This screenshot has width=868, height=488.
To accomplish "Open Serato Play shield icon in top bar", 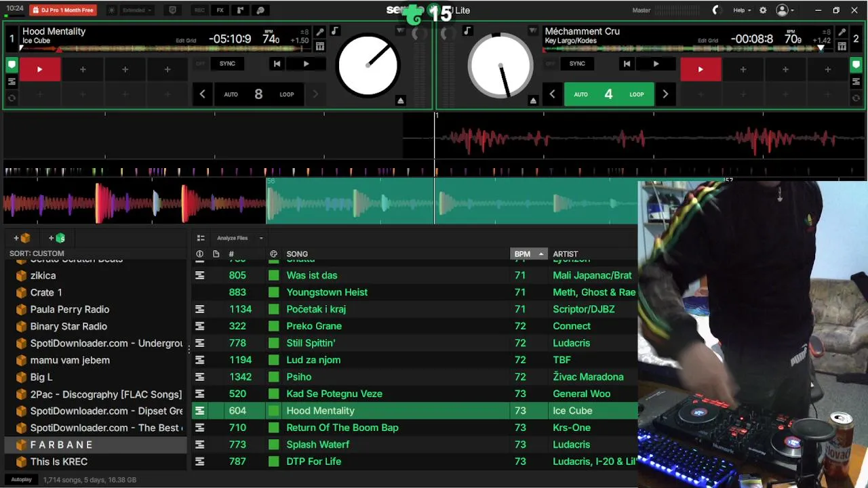I will pyautogui.click(x=172, y=10).
